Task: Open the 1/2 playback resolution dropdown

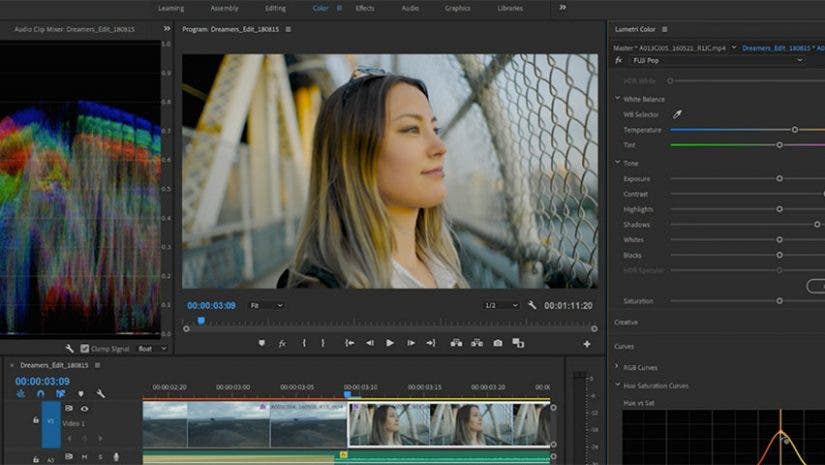Action: [x=501, y=306]
